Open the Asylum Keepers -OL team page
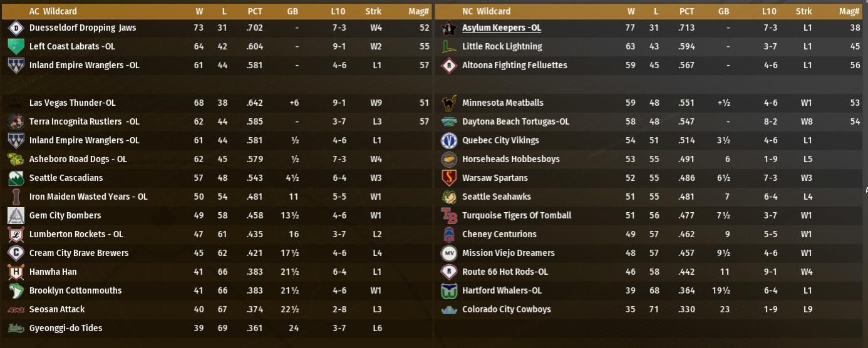The height and width of the screenshot is (348, 868). [501, 28]
